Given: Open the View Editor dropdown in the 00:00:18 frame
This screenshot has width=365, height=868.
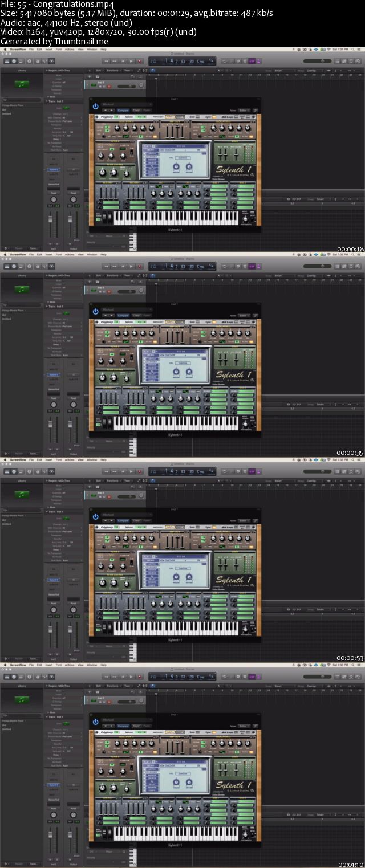Looking at the screenshot, I should click(x=244, y=110).
